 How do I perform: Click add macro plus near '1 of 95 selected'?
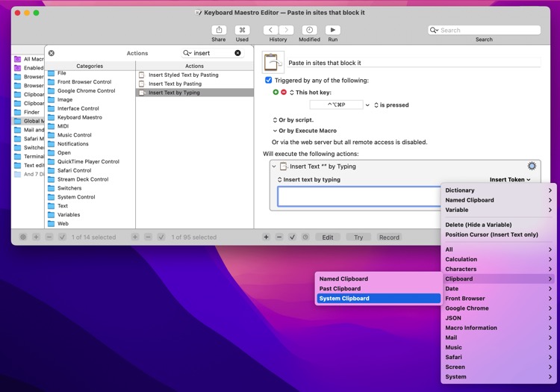135,237
